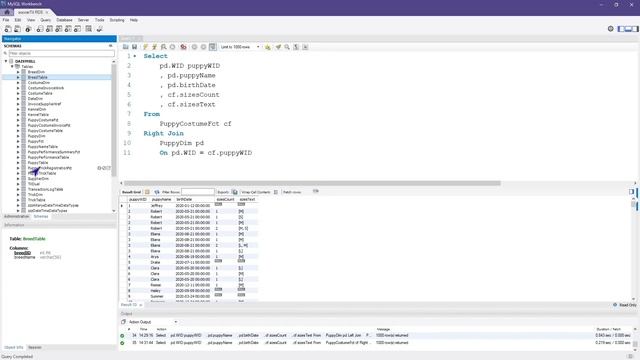Switch to the Administration tab
Image resolution: width=640 pixels, height=360 pixels.
pyautogui.click(x=16, y=216)
